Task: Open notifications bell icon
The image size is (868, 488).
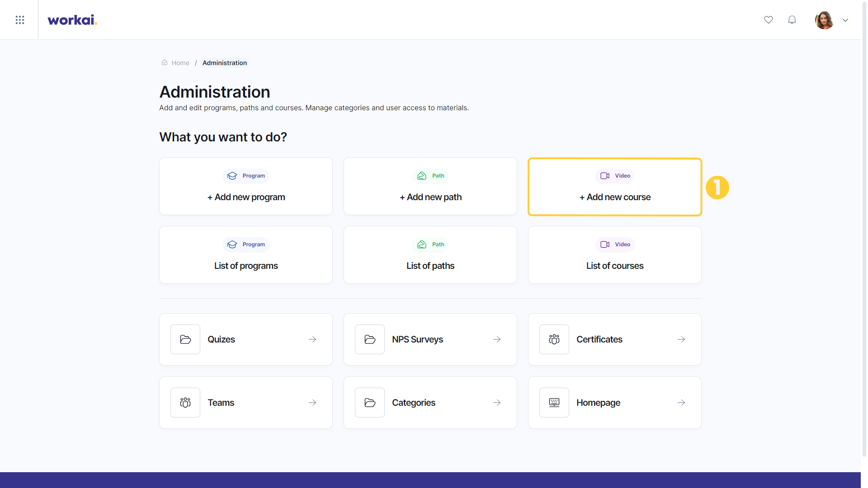Action: [x=792, y=20]
